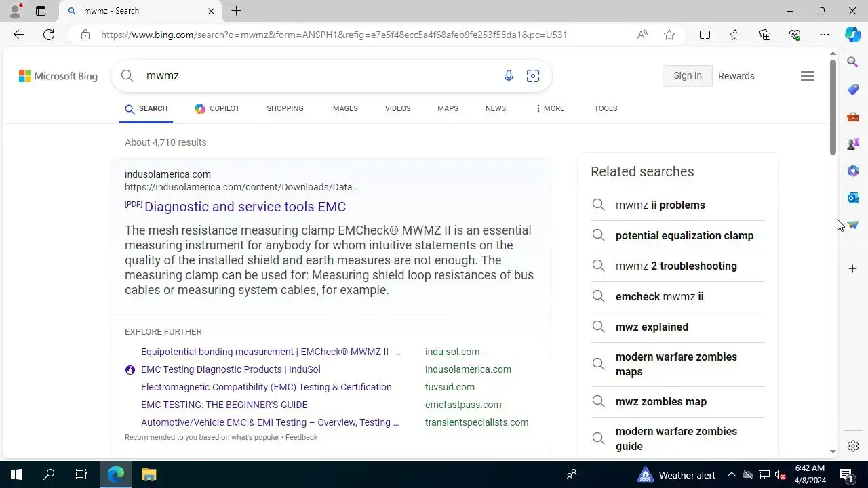Search related: mwmz ii problems
The image size is (868, 488).
(678, 205)
